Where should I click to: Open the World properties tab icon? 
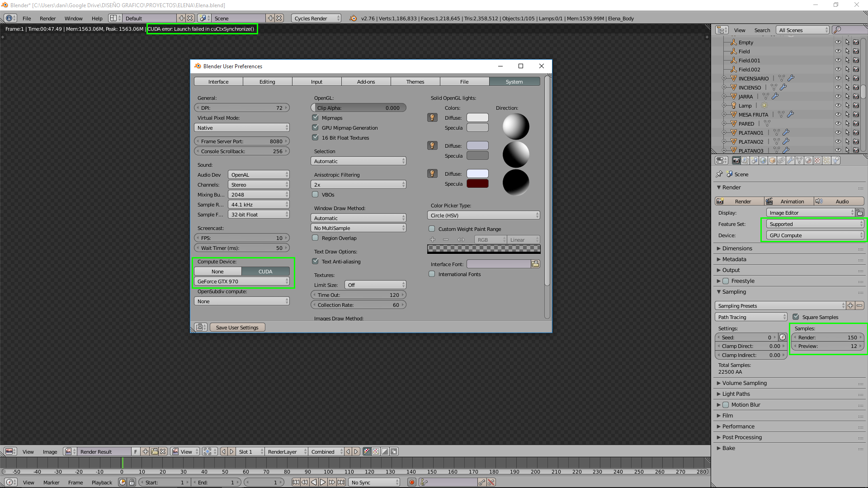tap(763, 160)
